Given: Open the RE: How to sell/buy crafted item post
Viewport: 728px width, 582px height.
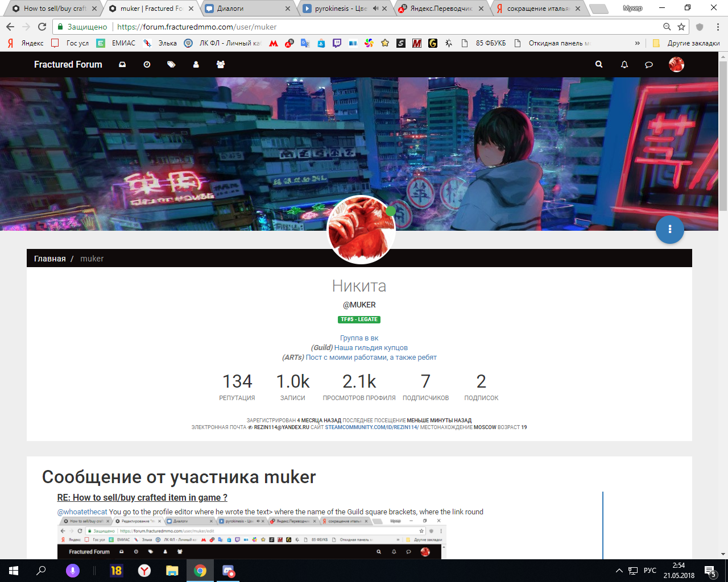Looking at the screenshot, I should point(142,497).
